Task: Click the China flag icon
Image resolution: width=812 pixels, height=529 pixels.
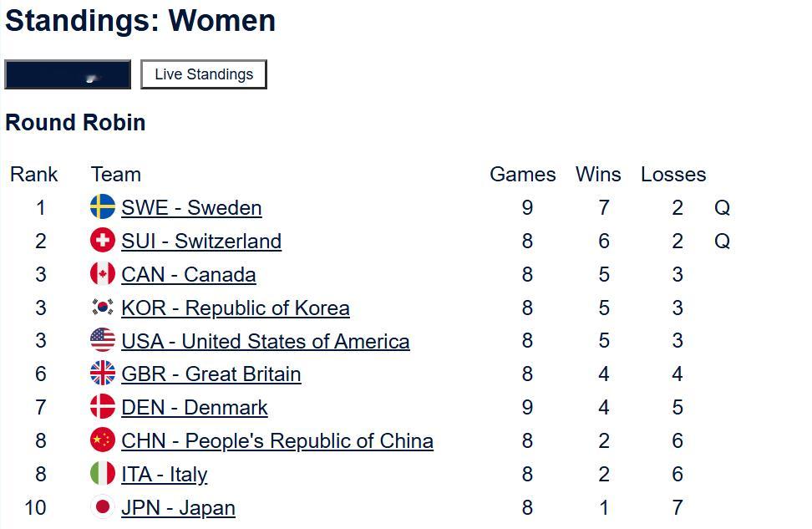Action: (x=103, y=440)
